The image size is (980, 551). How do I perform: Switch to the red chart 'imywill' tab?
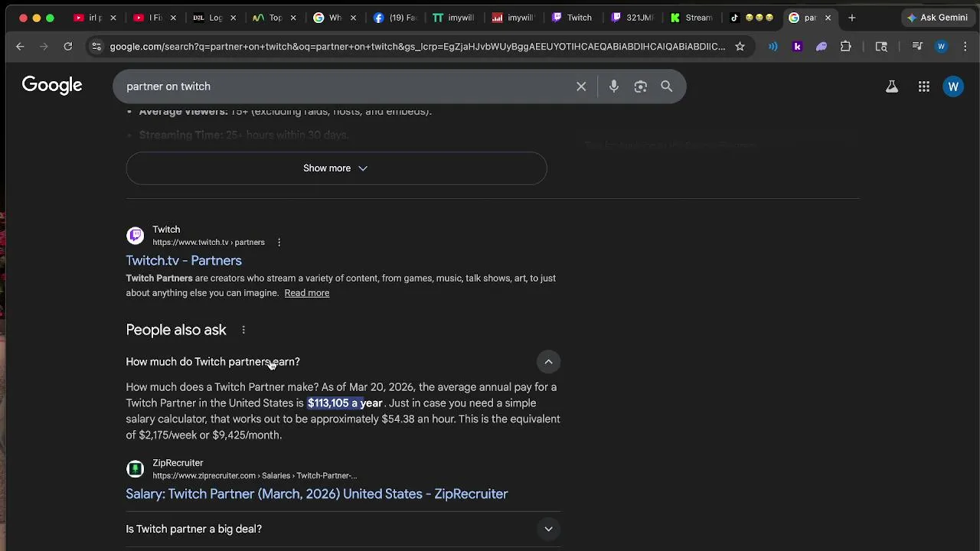pyautogui.click(x=513, y=18)
